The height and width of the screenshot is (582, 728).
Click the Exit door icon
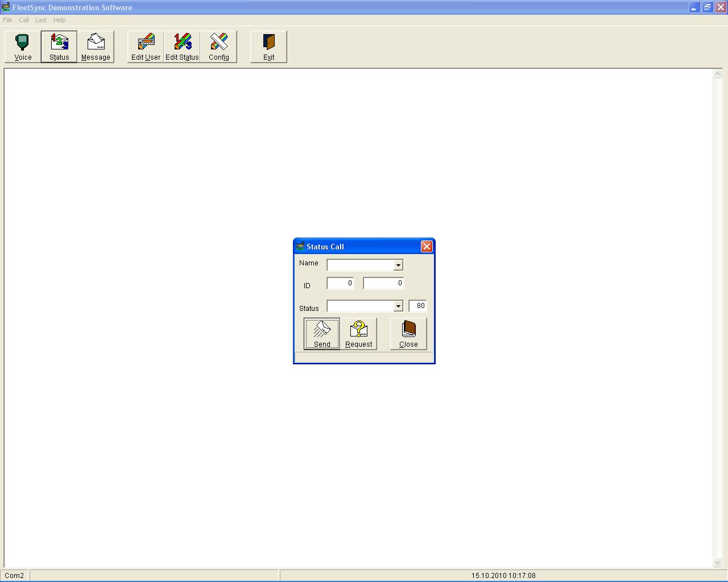[268, 47]
